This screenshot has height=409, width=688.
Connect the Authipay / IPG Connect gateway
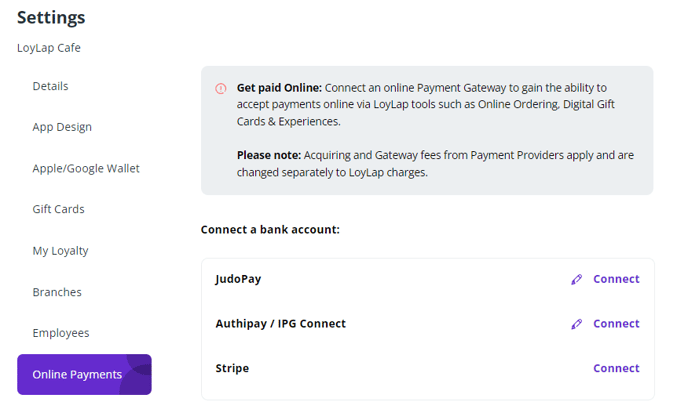[x=616, y=324]
